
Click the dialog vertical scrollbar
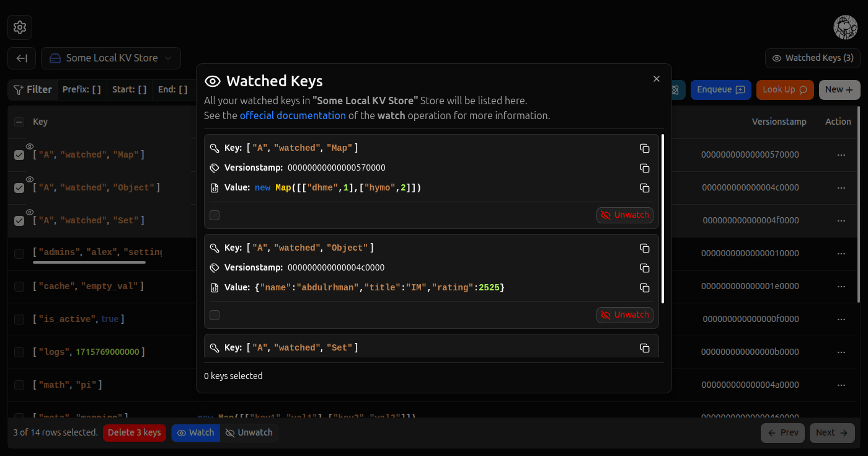click(x=663, y=218)
